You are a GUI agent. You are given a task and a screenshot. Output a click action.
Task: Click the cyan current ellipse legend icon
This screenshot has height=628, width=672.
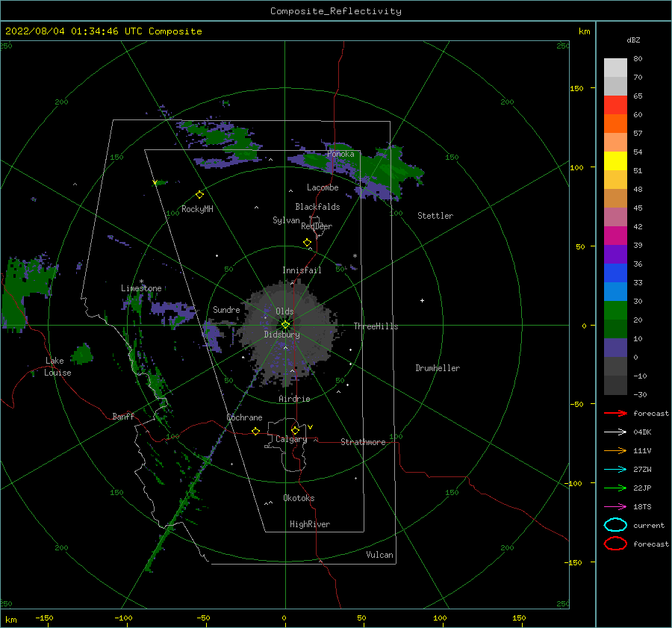pyautogui.click(x=615, y=525)
